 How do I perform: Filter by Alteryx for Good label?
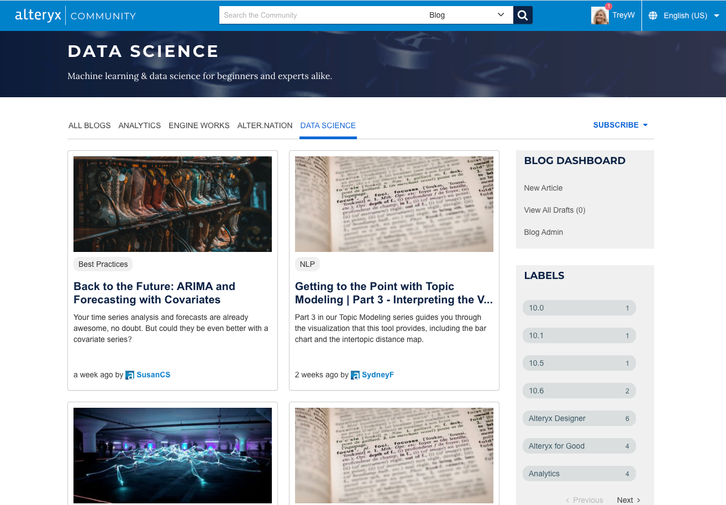579,446
